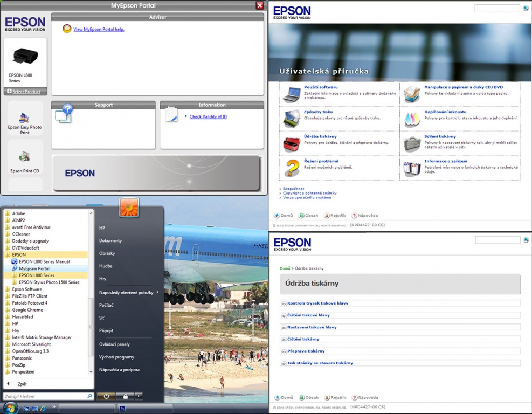Click the search box on the Uživatelská příručka page
This screenshot has width=532, height=414.
[497, 9]
